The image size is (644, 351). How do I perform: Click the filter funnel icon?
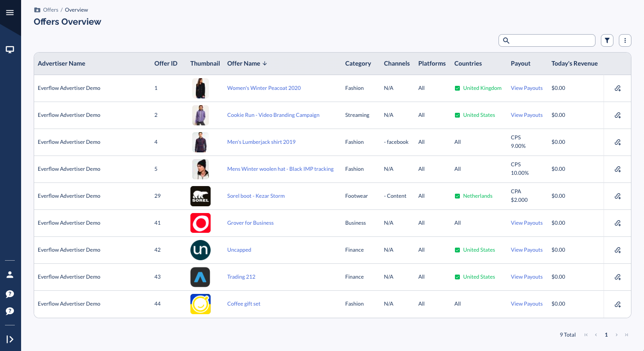(607, 40)
